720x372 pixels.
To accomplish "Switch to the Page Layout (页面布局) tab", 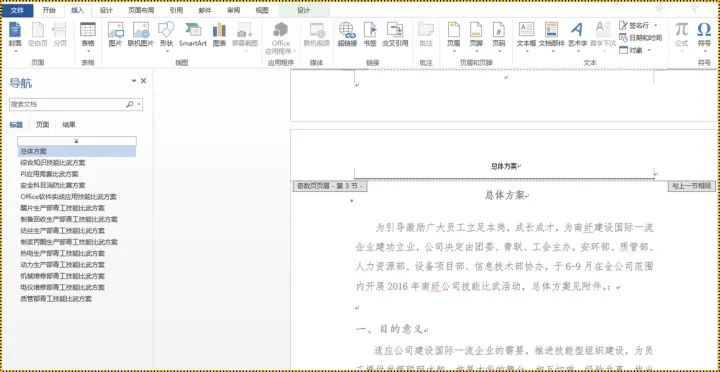I will coord(141,10).
